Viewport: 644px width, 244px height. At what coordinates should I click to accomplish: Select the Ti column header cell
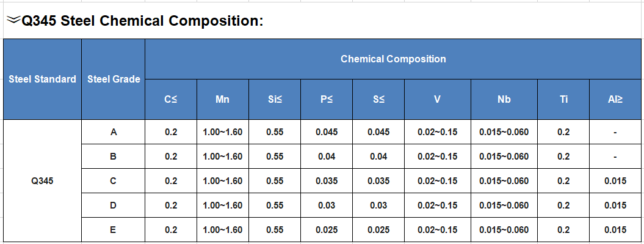(x=563, y=99)
